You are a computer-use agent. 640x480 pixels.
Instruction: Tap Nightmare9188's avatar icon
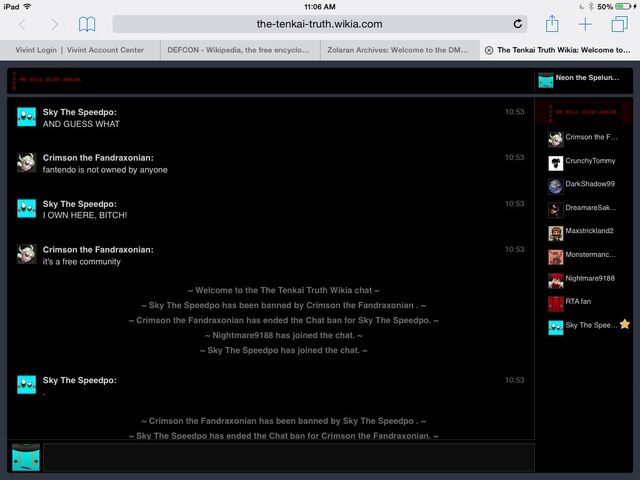556,281
